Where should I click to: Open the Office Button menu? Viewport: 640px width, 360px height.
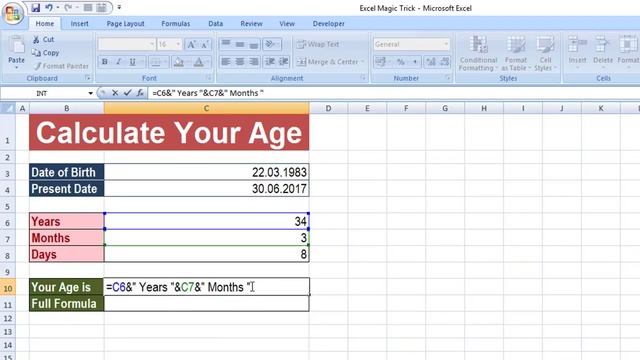tap(13, 13)
